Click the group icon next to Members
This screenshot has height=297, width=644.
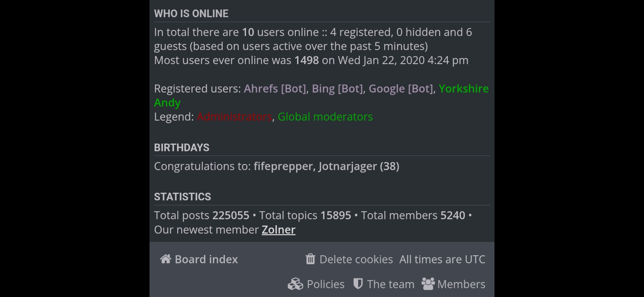pyautogui.click(x=428, y=284)
